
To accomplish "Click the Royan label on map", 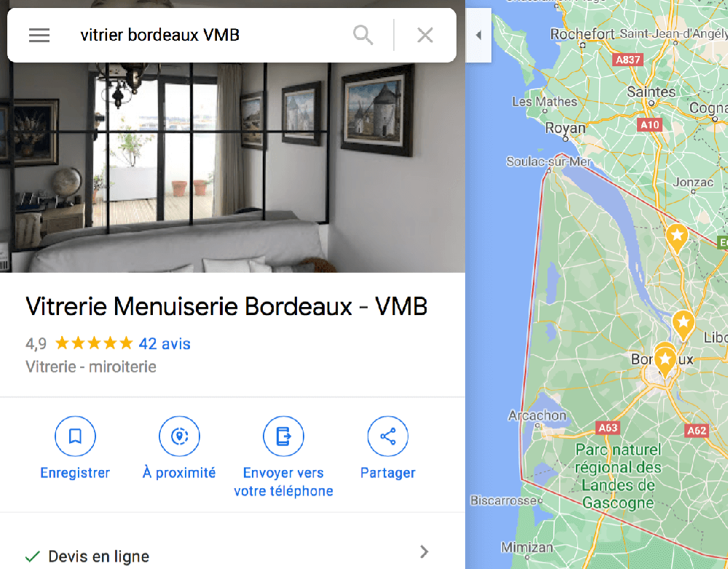I will click(x=565, y=127).
